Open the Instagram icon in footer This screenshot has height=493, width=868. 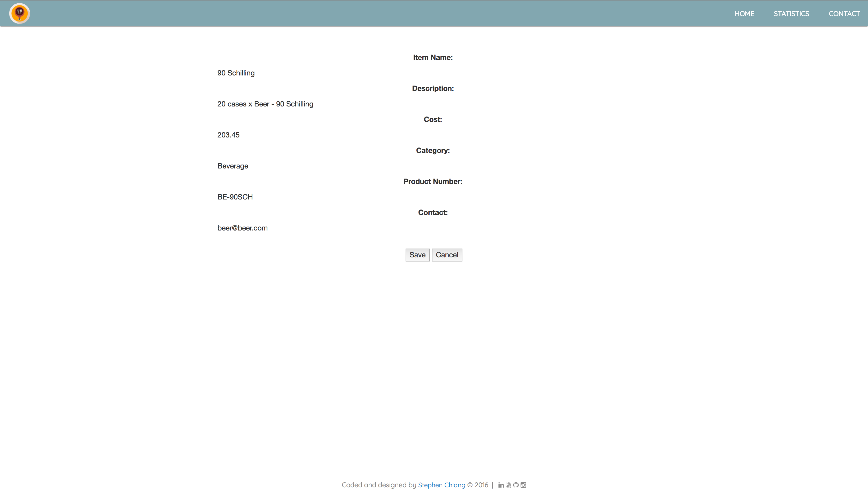(523, 485)
